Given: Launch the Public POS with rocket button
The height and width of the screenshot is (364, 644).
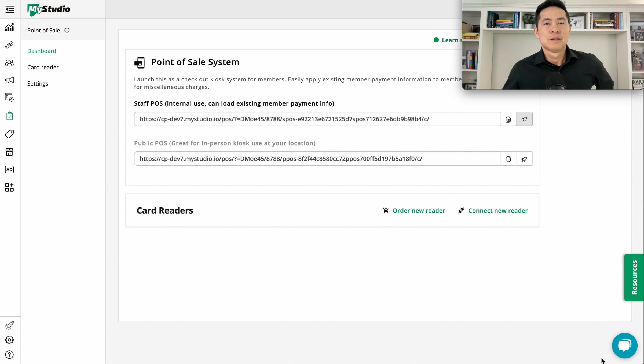Looking at the screenshot, I should pyautogui.click(x=524, y=159).
